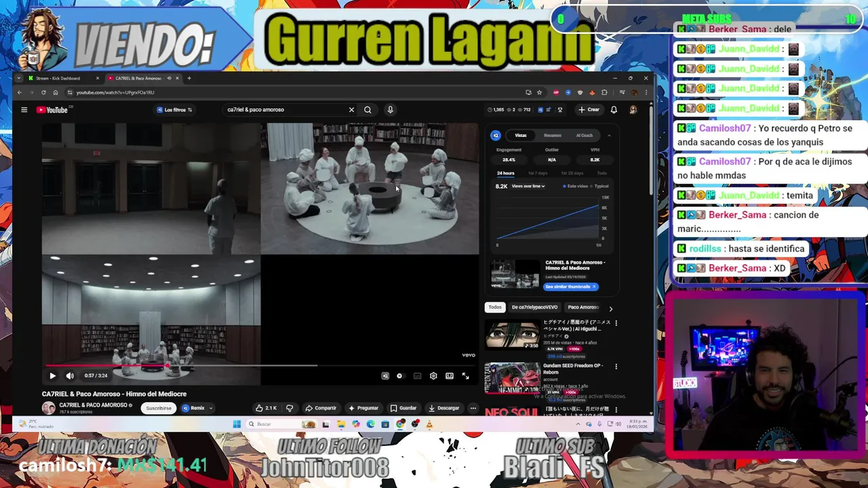Go back with the browser back arrow
Viewport: 868px width, 488px height.
[20, 92]
